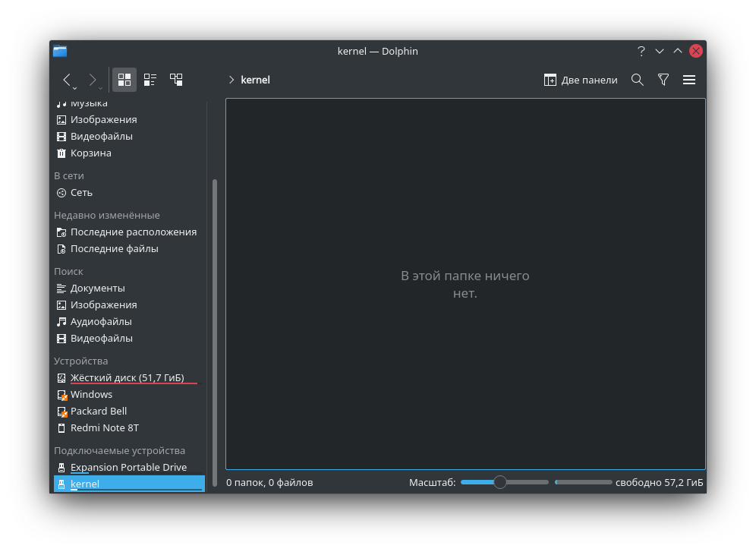Open Документы search entry
The height and width of the screenshot is (552, 756).
(129, 289)
